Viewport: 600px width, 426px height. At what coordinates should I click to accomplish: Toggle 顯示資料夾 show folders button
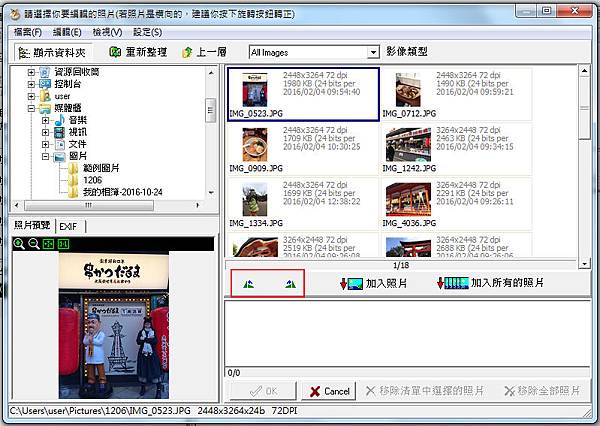click(x=52, y=52)
